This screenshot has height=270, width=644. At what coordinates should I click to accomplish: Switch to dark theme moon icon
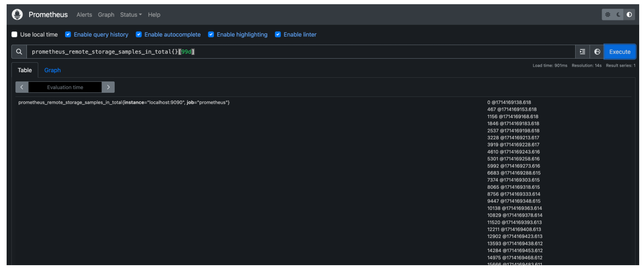click(x=618, y=14)
